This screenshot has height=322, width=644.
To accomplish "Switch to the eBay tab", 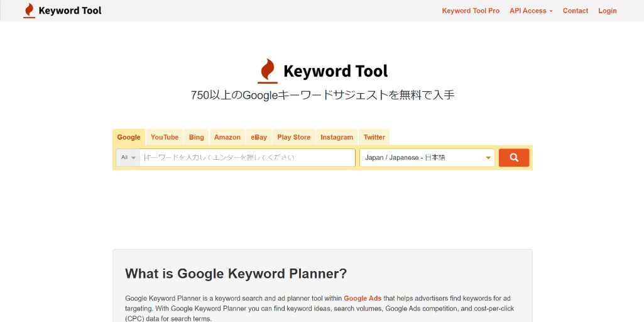I will click(x=259, y=137).
